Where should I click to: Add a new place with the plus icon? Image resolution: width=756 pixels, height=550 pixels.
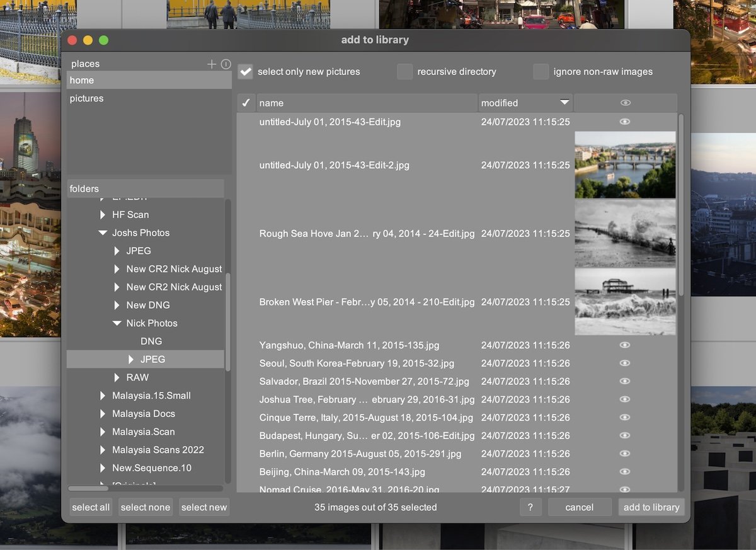(212, 63)
